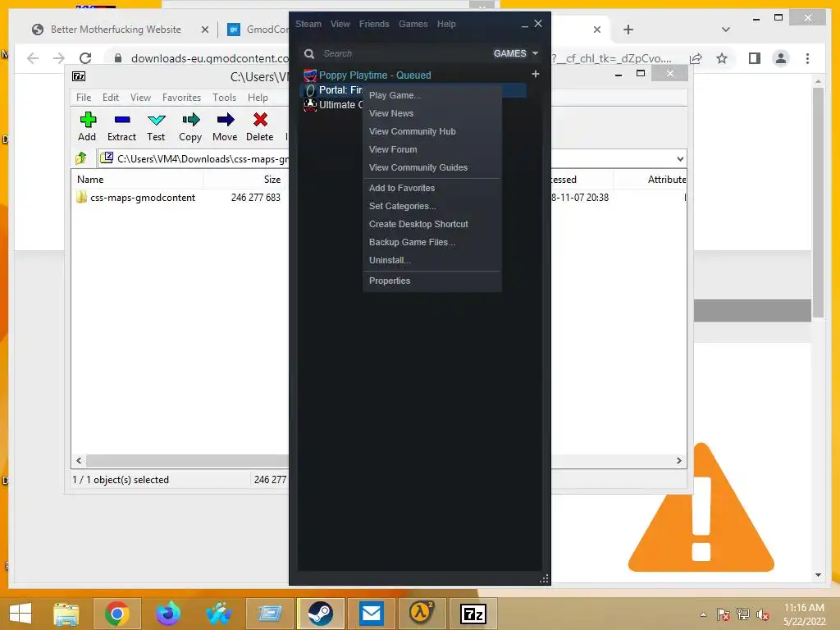Open File Explorer from taskbar
The image size is (840, 630).
click(x=66, y=614)
